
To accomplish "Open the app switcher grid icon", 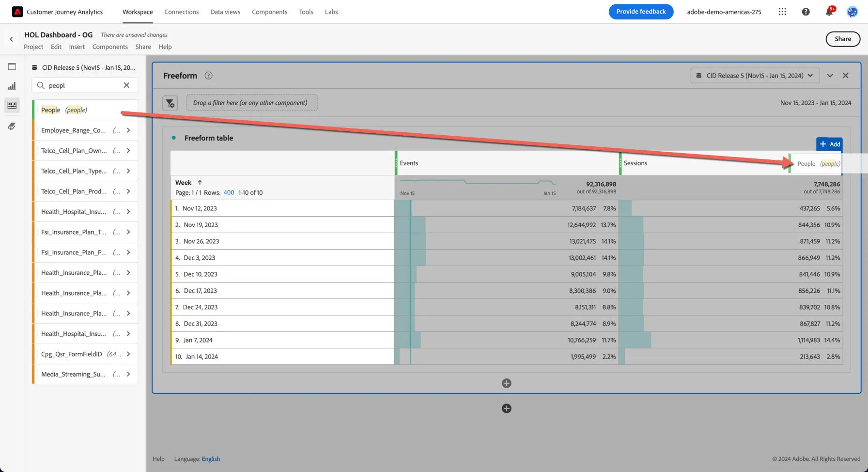I will pyautogui.click(x=782, y=12).
